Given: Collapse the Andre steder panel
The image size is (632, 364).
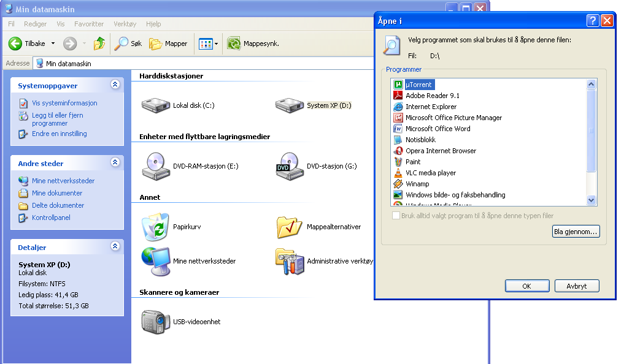Looking at the screenshot, I should [x=115, y=163].
